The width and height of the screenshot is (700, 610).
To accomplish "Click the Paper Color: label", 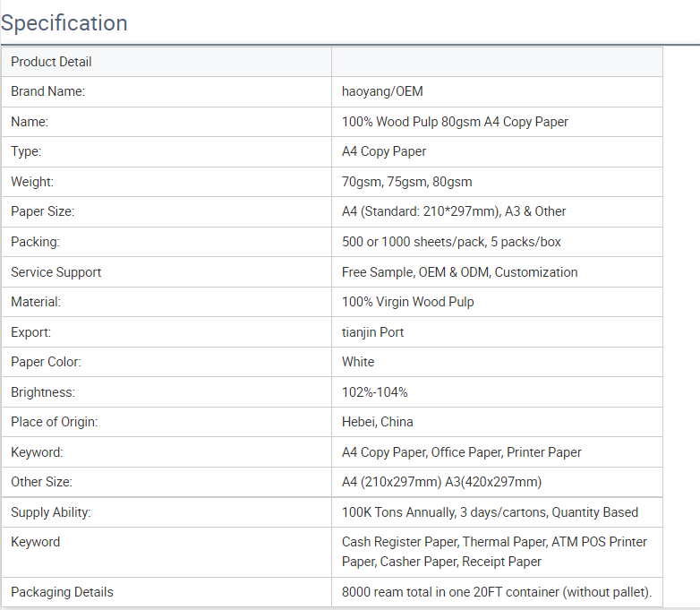I will (x=46, y=362).
